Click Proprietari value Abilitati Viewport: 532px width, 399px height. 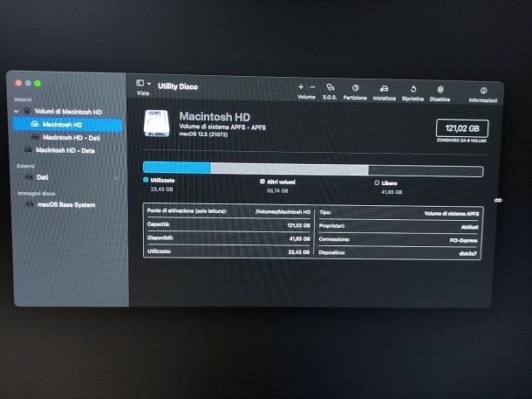point(469,227)
